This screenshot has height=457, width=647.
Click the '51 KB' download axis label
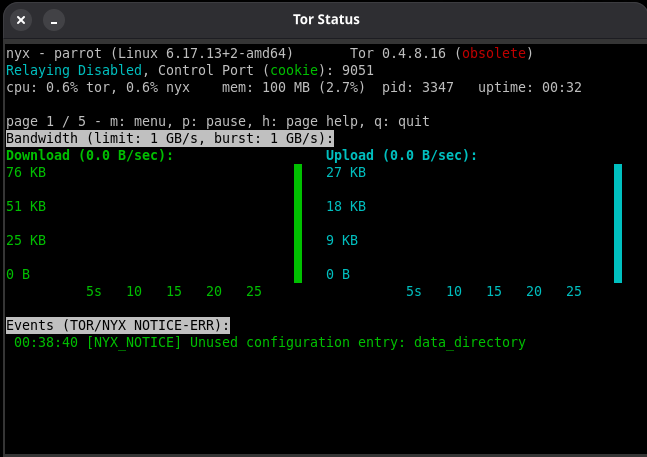[26, 206]
